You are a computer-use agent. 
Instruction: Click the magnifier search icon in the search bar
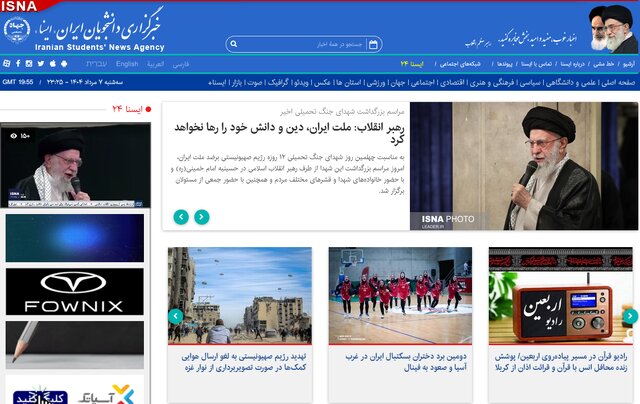233,44
